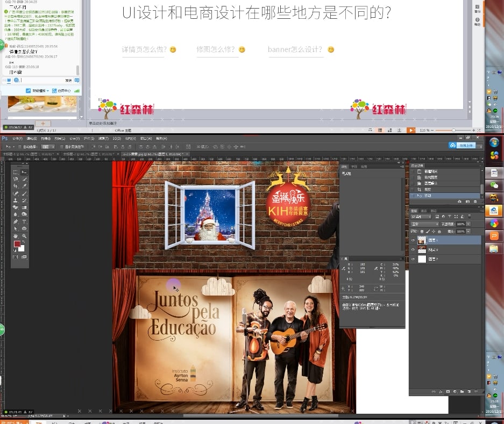Hide 图层 1 using its eye icon
Screen dimensions: 504x424
pos(413,240)
